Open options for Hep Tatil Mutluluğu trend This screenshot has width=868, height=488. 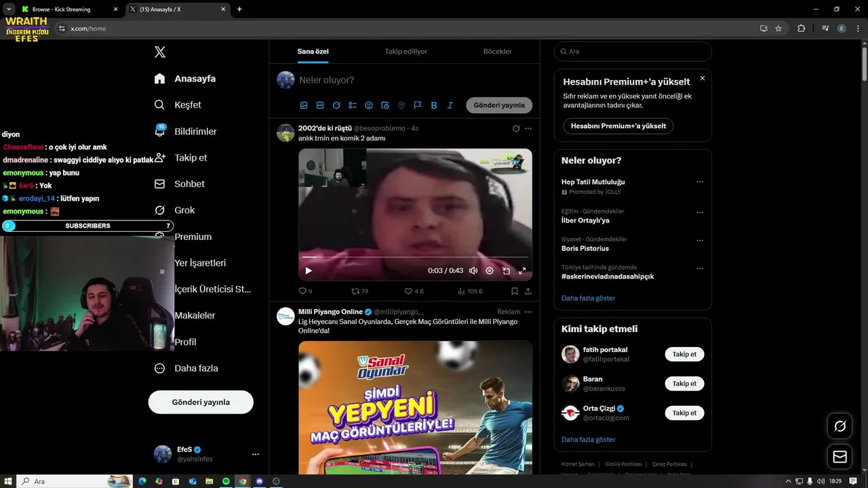pos(700,182)
